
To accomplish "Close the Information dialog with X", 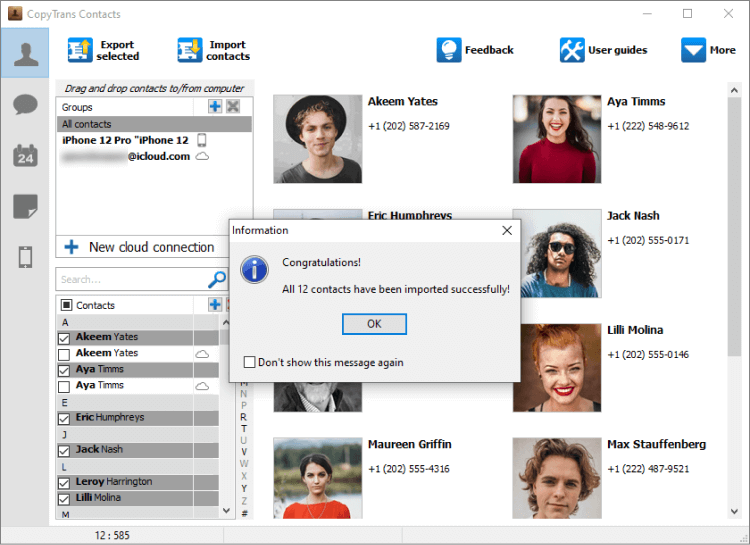I will click(x=507, y=231).
